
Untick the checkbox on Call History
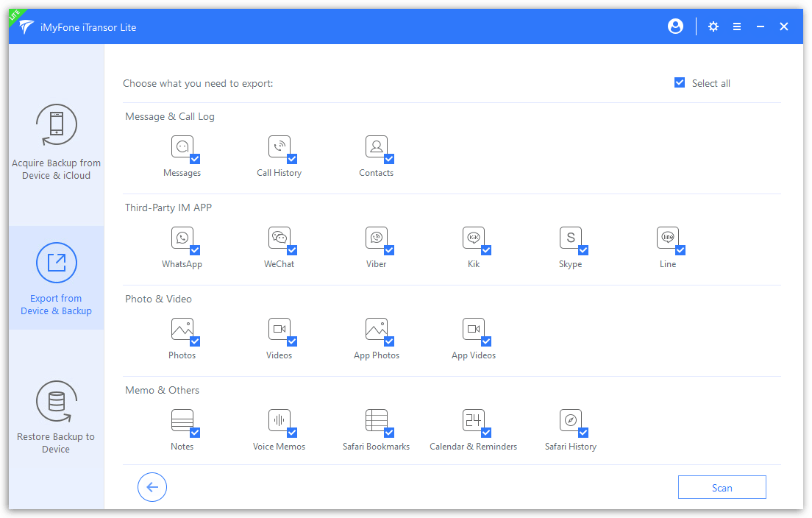tap(292, 159)
